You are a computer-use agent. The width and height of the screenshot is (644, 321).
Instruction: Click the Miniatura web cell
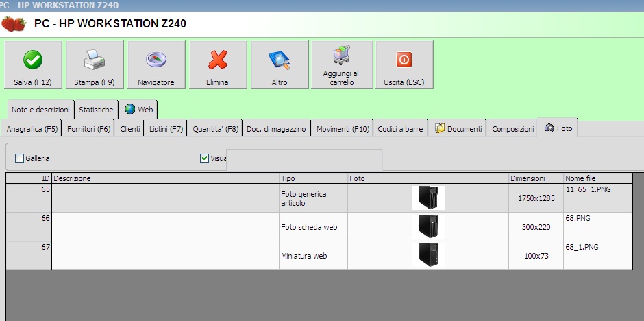[313, 256]
